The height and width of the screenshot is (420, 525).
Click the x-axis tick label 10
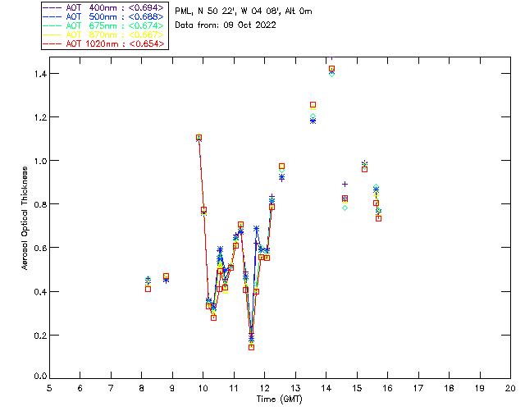click(x=203, y=388)
